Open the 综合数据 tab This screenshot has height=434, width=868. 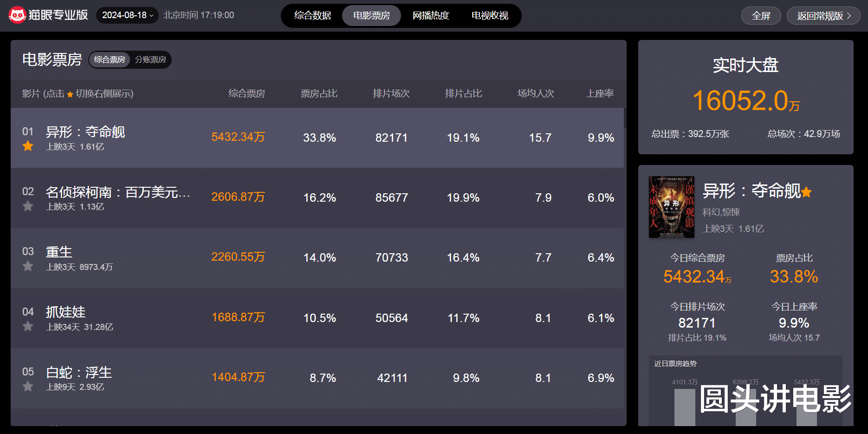click(x=312, y=16)
